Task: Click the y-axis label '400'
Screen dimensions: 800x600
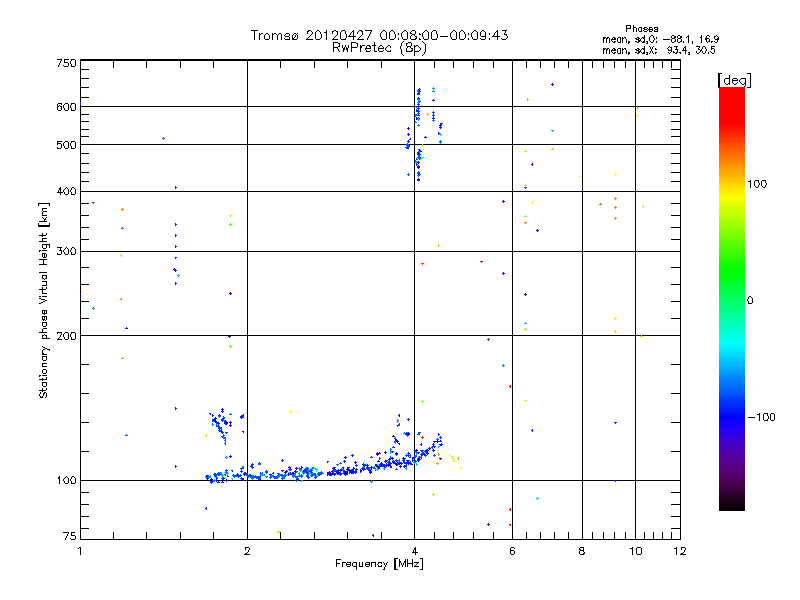Action: click(66, 191)
